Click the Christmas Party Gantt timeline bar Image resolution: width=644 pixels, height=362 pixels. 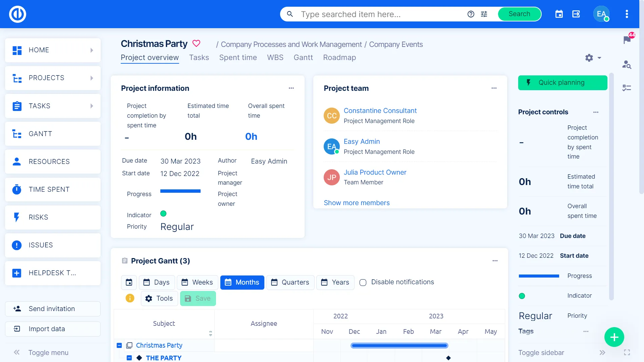399,345
